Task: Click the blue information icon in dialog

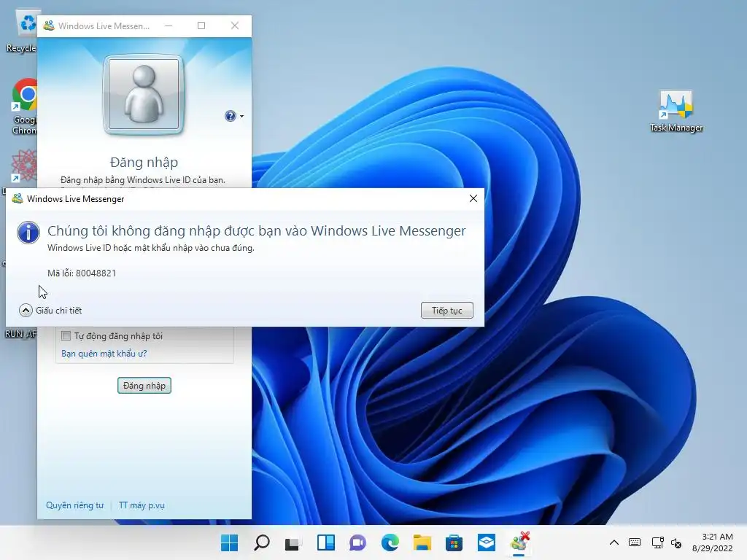Action: click(28, 233)
